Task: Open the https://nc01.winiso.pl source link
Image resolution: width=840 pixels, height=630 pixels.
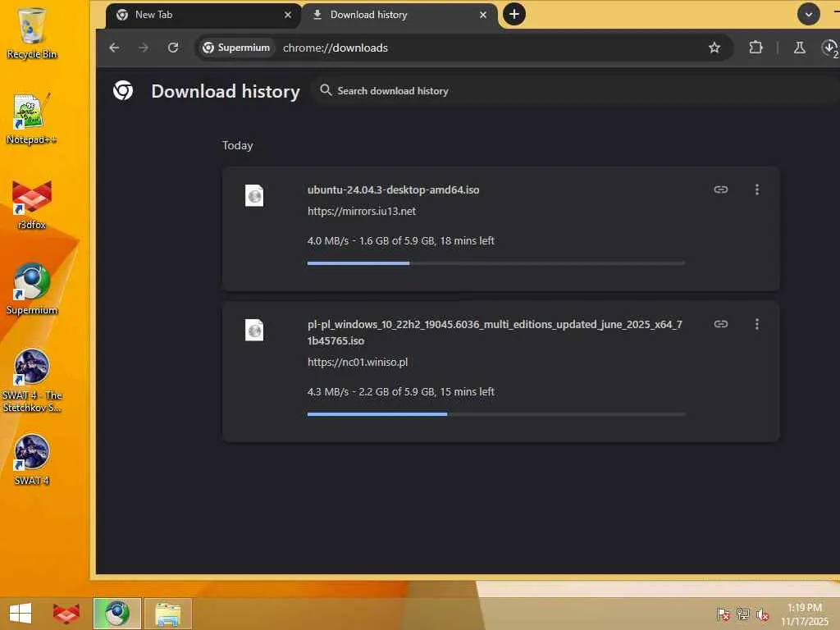Action: [358, 362]
